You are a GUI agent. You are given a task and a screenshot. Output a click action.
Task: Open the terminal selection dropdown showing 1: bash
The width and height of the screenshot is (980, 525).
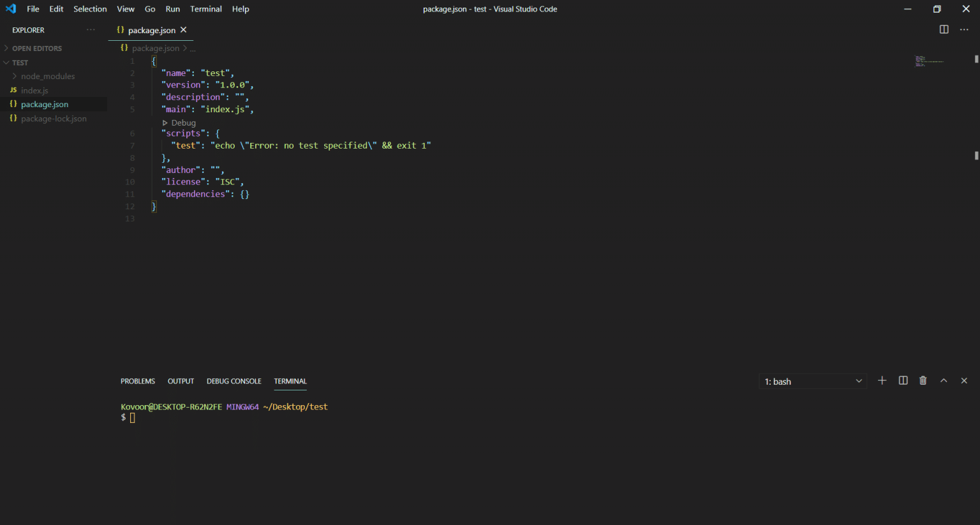[x=812, y=381]
